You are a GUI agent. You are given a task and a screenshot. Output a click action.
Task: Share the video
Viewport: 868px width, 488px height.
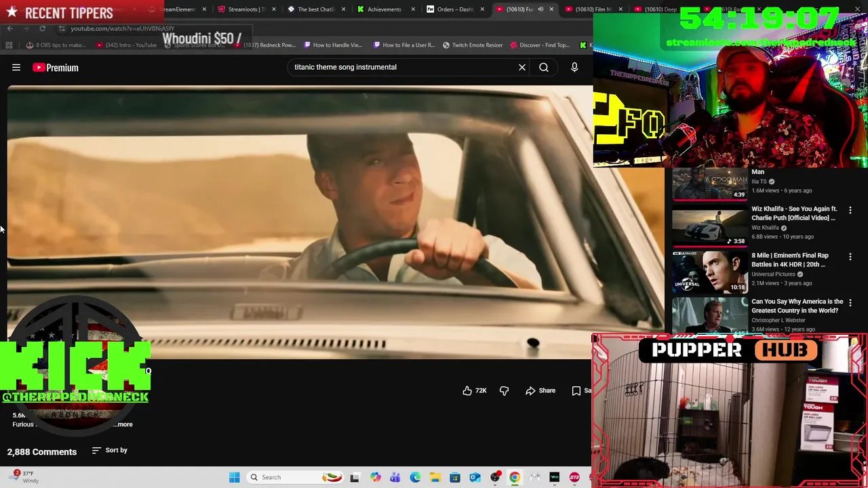click(540, 390)
